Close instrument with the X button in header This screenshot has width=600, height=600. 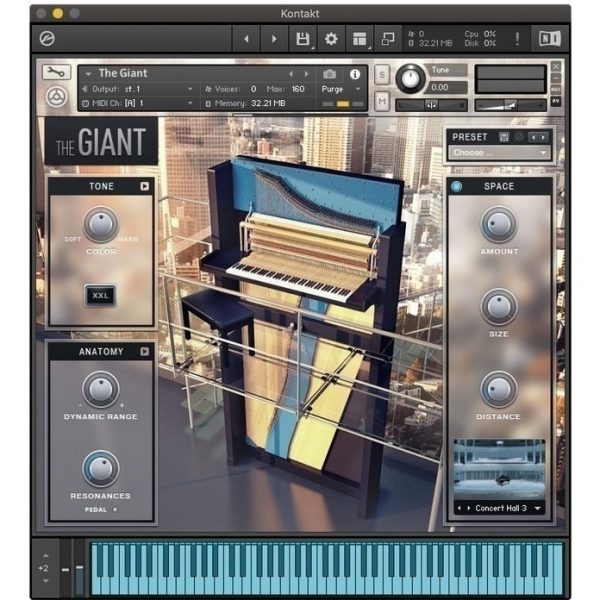[556, 67]
